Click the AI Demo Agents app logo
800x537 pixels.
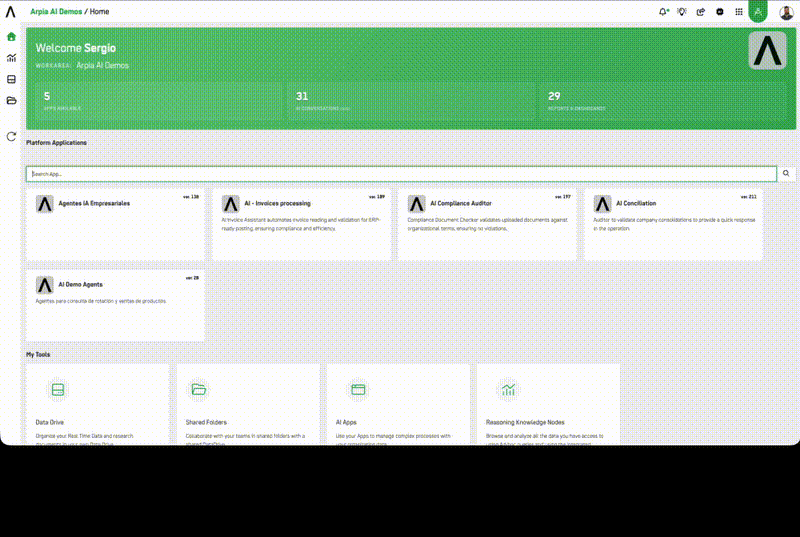tap(44, 285)
